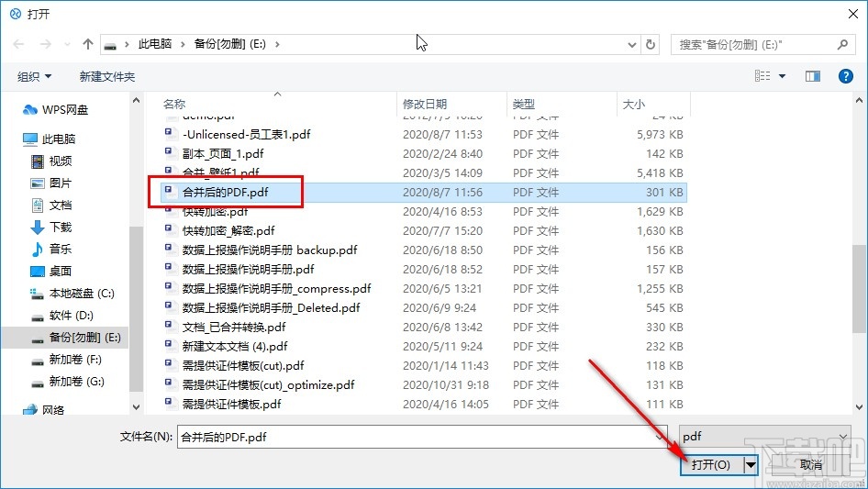The height and width of the screenshot is (489, 868).
Task: Click file list scrollbar down arrow
Action: [859, 407]
